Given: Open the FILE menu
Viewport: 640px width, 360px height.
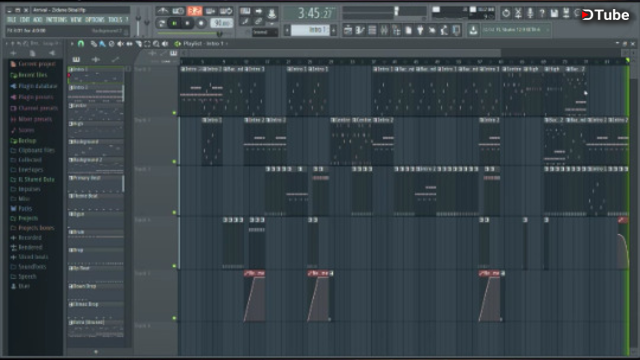Looking at the screenshot, I should tap(11, 20).
